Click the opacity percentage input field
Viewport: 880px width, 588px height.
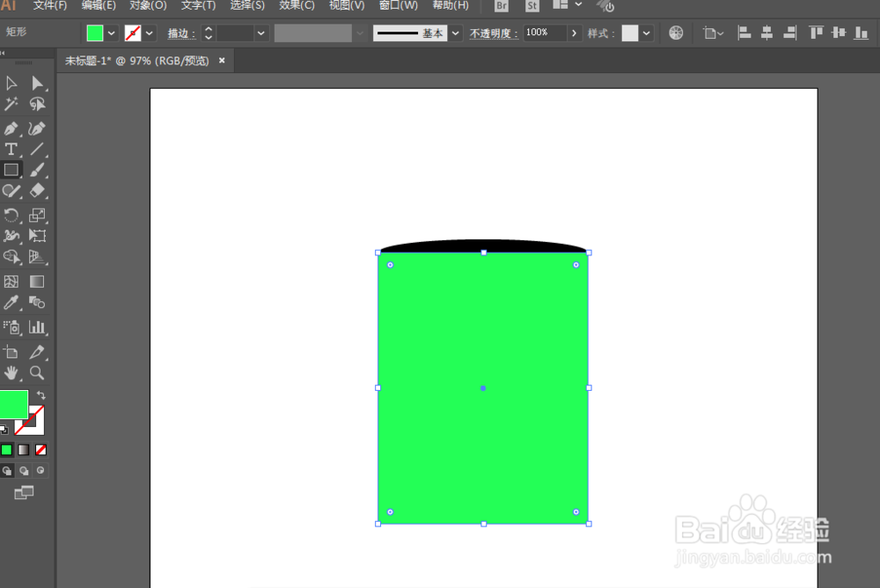tap(546, 33)
